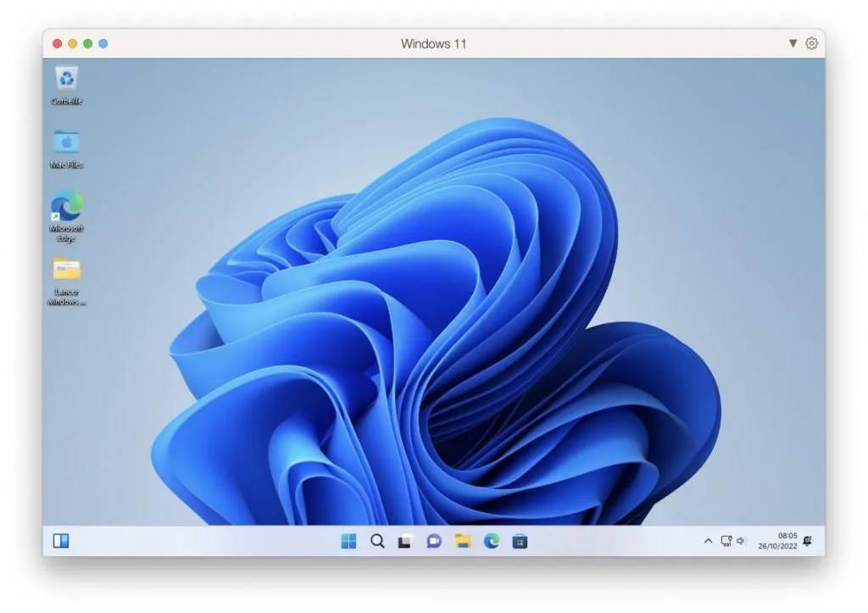Open the Corbeille recycle bin icon

pos(66,84)
